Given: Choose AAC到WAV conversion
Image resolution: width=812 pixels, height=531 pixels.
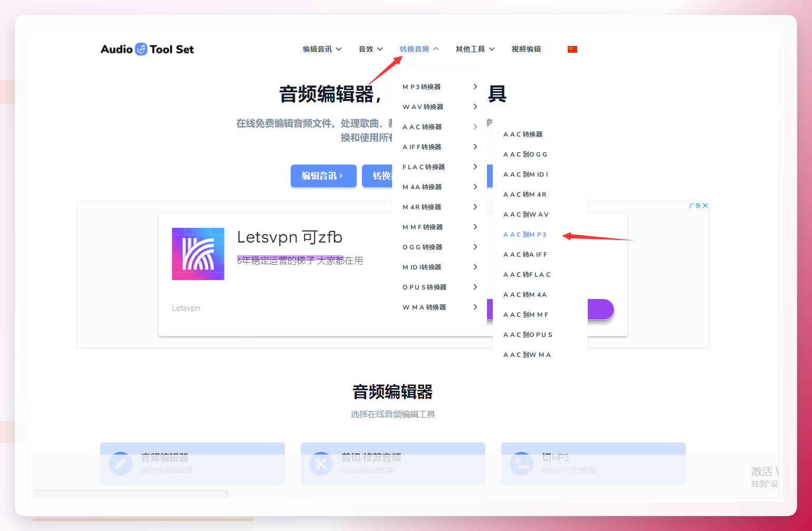Looking at the screenshot, I should point(526,214).
